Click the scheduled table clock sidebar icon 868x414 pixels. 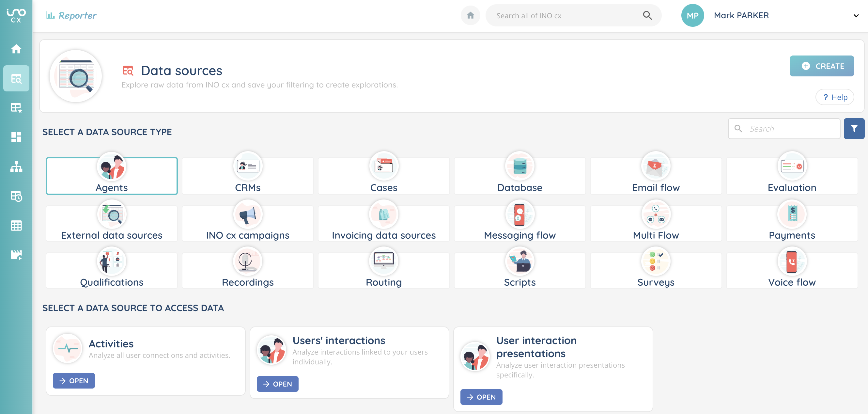coord(16,196)
